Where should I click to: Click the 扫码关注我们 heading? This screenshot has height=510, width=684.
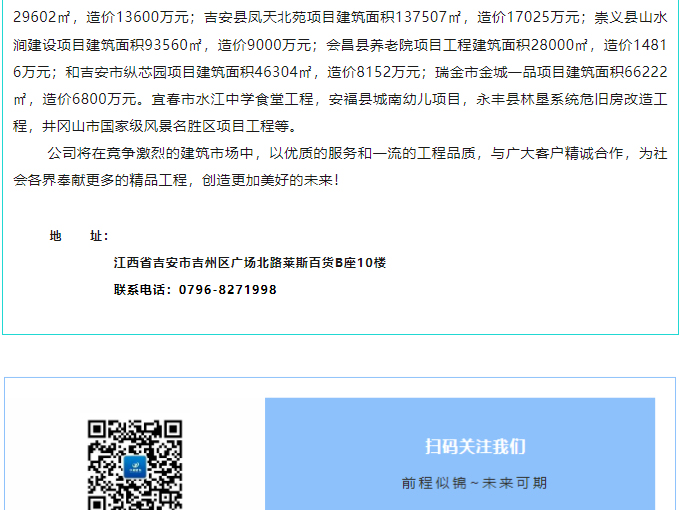point(475,446)
